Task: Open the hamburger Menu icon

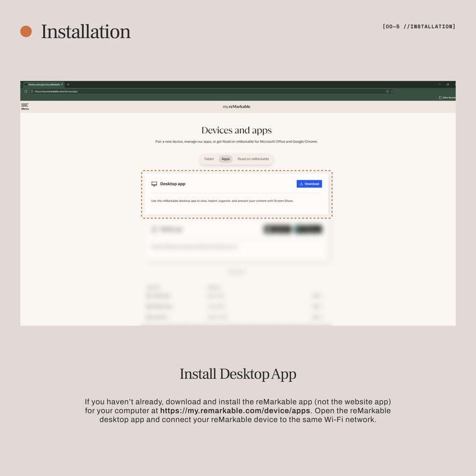Action: pyautogui.click(x=25, y=106)
